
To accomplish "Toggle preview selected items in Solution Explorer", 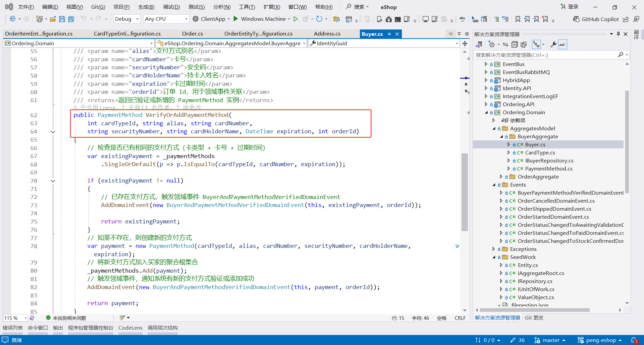I will tap(562, 44).
